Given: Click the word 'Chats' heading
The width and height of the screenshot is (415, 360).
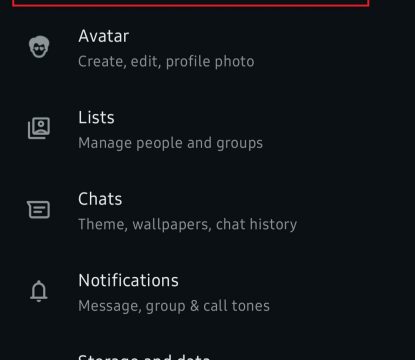Looking at the screenshot, I should click(x=100, y=199).
